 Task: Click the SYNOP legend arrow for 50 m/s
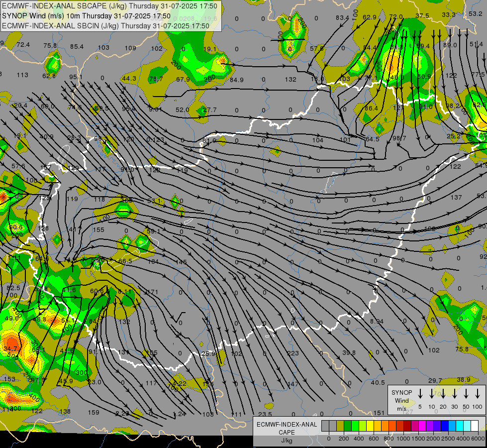466,394
